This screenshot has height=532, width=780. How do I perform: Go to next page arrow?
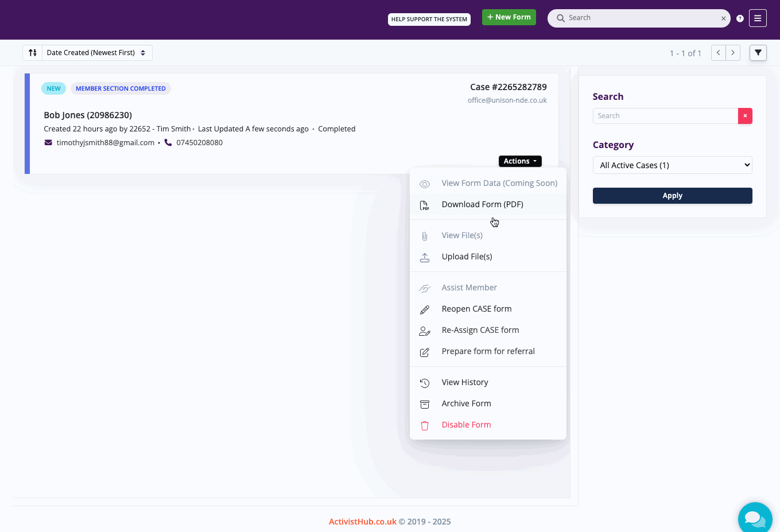[x=733, y=53]
